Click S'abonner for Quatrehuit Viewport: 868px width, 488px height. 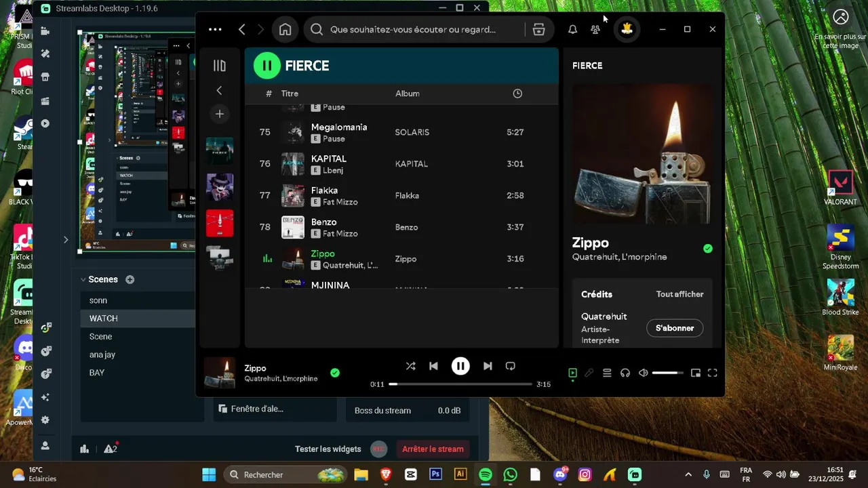(675, 328)
